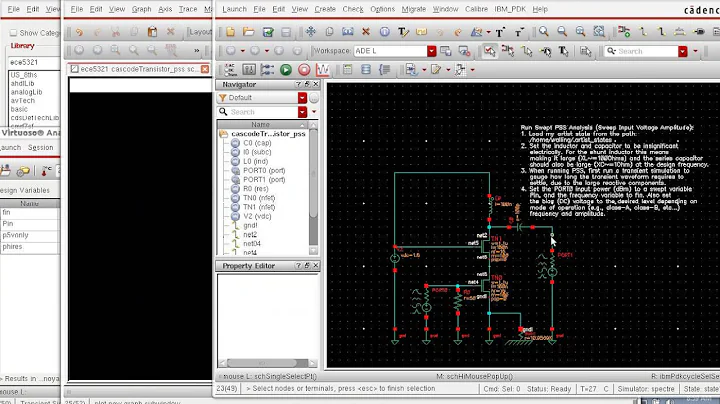This screenshot has width=720, height=404.
Task: Click the red X Delete icon in schematic toolbar
Action: point(366,32)
